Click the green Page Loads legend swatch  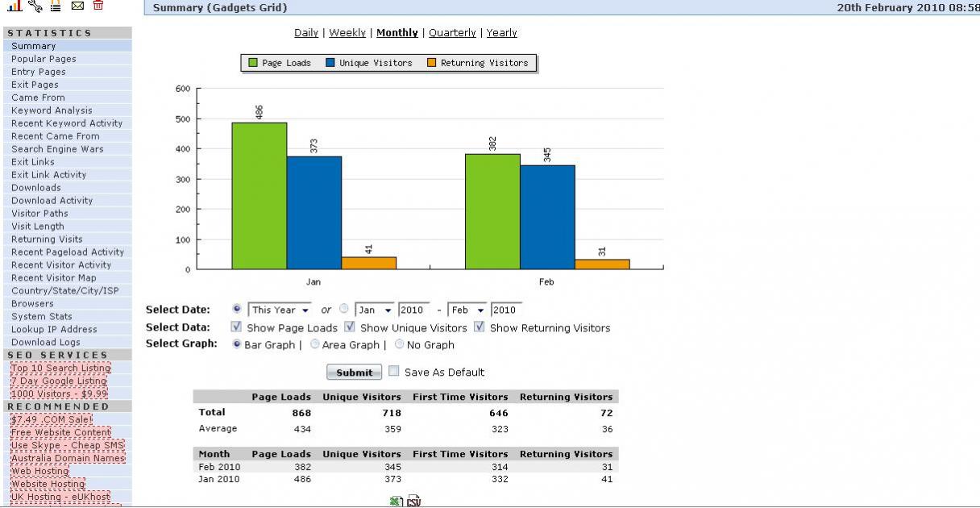pos(253,63)
